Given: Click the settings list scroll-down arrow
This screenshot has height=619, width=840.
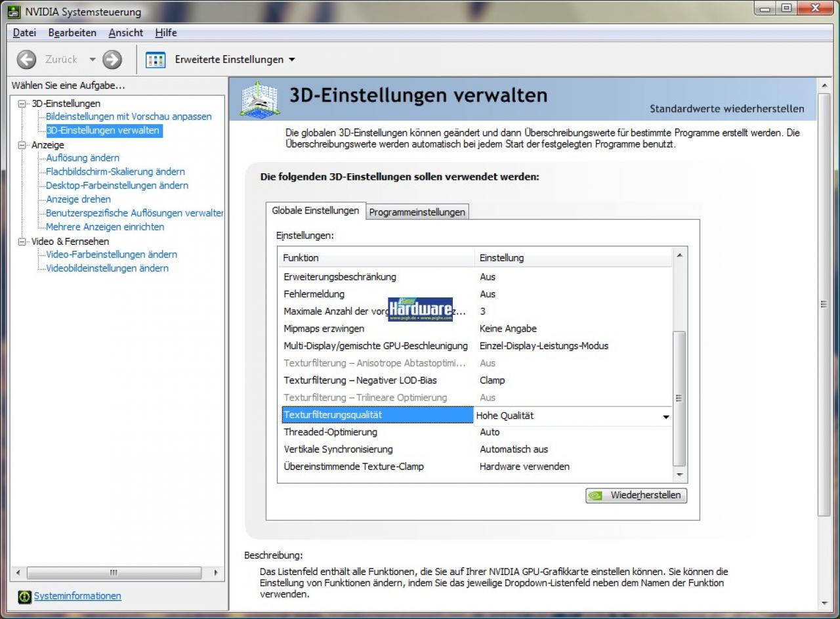Looking at the screenshot, I should point(679,476).
